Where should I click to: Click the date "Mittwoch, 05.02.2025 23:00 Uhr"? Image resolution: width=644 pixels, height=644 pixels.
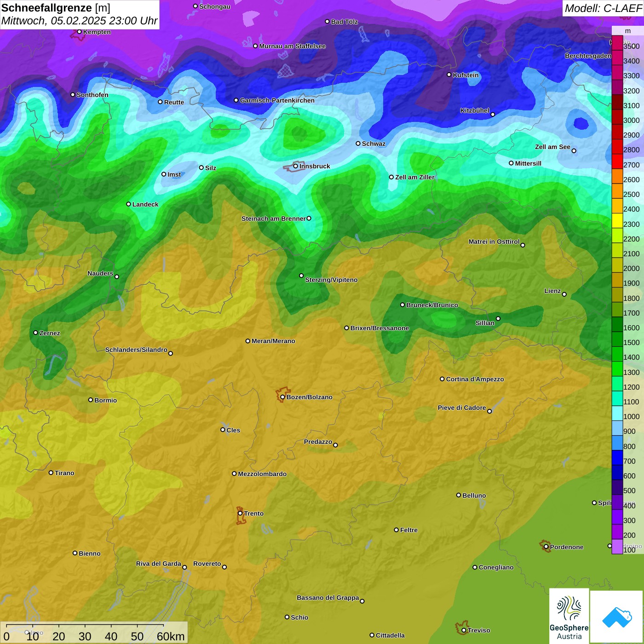[x=79, y=21]
